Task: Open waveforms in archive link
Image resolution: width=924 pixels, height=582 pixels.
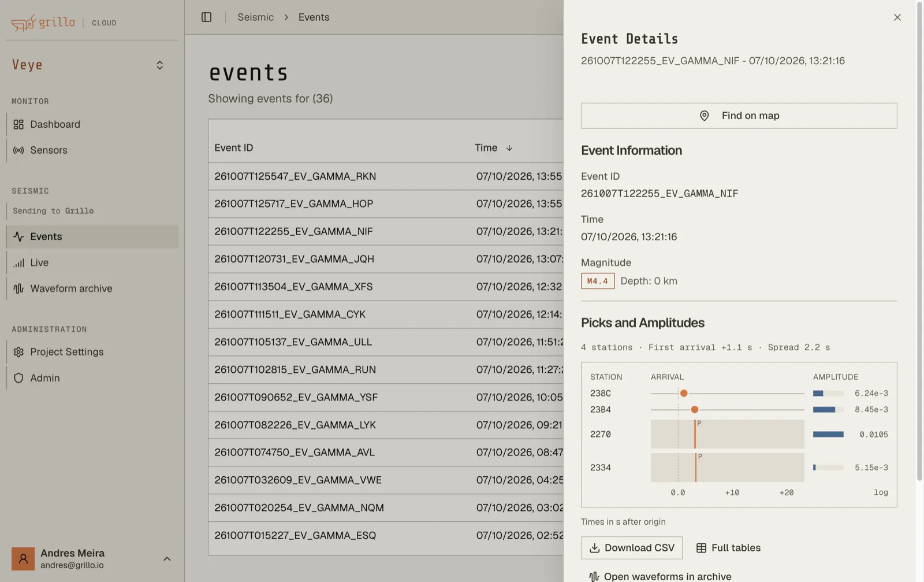Action: click(660, 576)
